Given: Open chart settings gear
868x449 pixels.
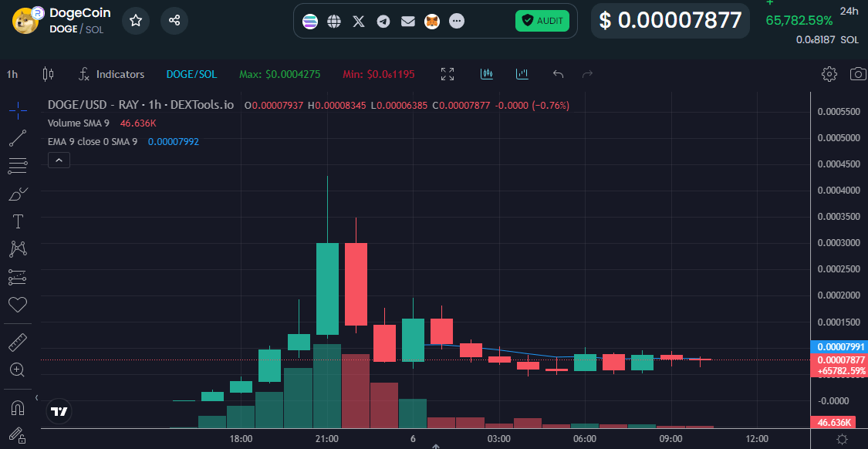Looking at the screenshot, I should coord(829,74).
